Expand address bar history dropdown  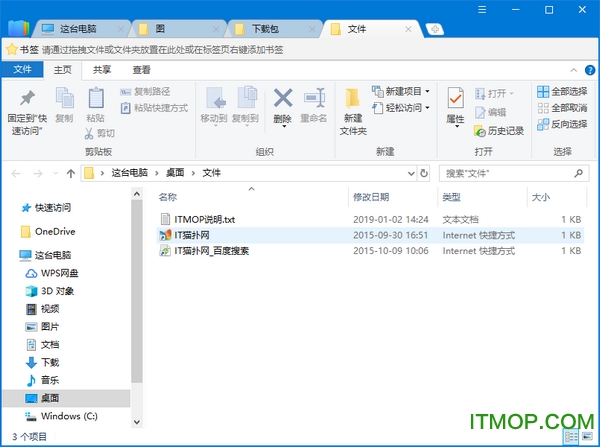tap(411, 174)
